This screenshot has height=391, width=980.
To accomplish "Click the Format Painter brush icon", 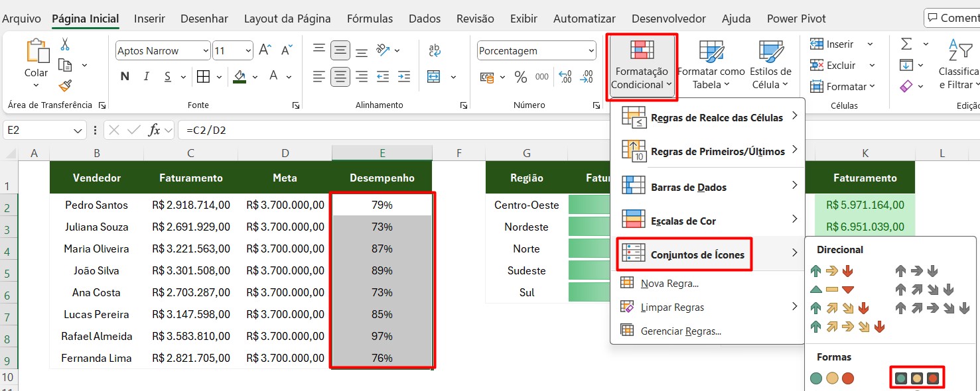I will point(65,85).
